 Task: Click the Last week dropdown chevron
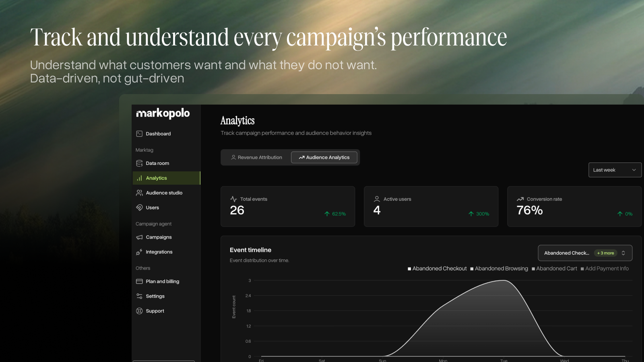(x=634, y=170)
